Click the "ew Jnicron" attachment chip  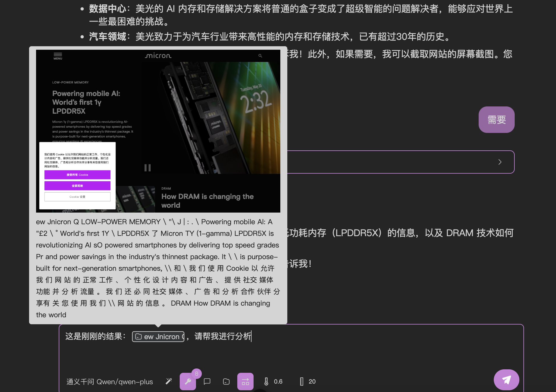point(158,336)
